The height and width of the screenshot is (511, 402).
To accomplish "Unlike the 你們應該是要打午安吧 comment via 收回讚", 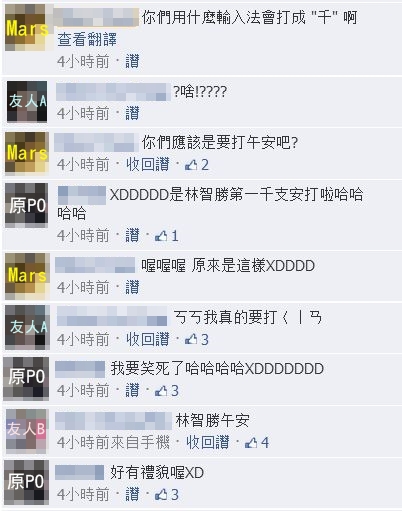I will (x=148, y=165).
